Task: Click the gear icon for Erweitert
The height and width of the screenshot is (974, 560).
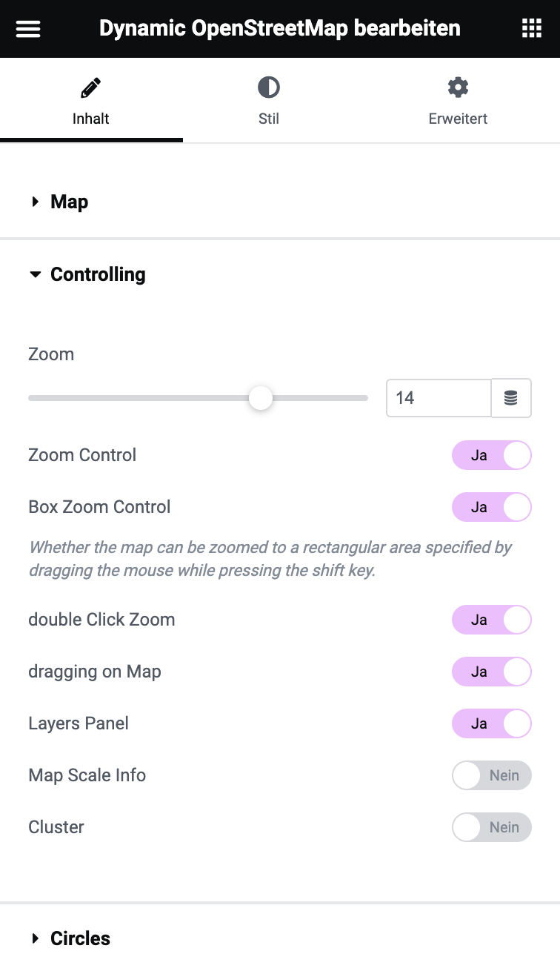Action: tap(458, 87)
